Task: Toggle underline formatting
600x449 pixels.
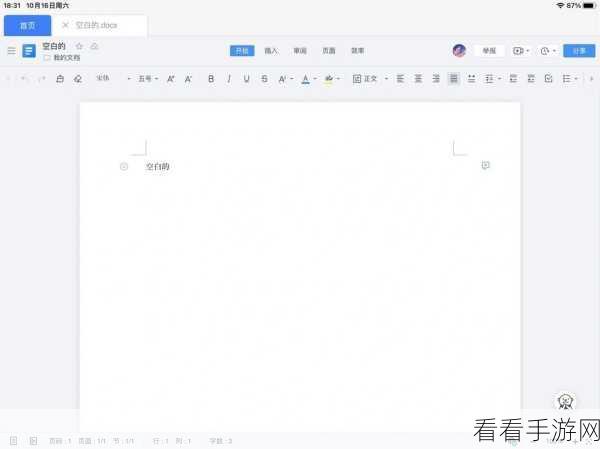Action: coord(246,79)
